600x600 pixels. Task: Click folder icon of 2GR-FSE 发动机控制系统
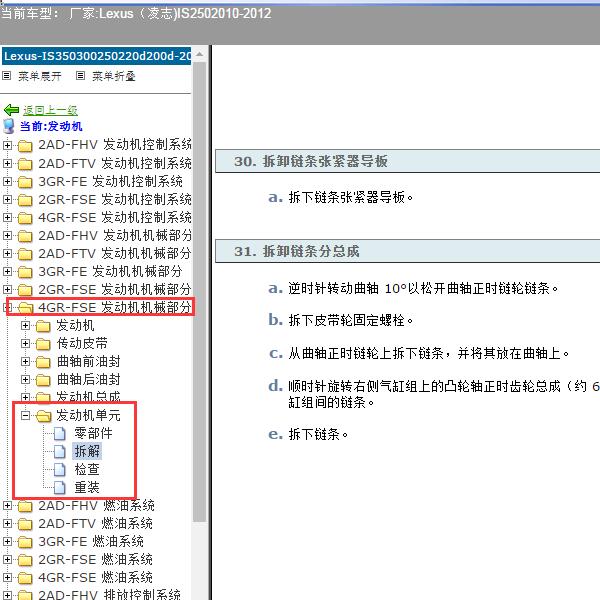pyautogui.click(x=25, y=200)
